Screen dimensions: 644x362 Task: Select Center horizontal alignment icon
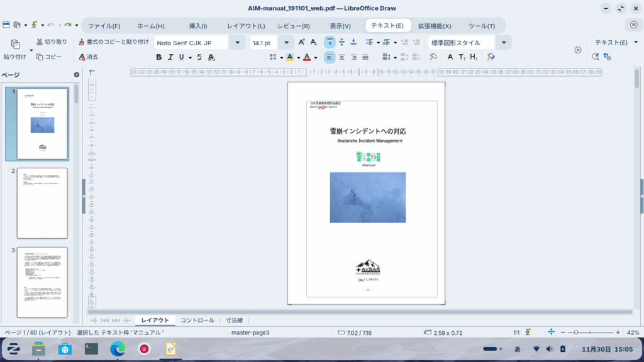coord(341,57)
